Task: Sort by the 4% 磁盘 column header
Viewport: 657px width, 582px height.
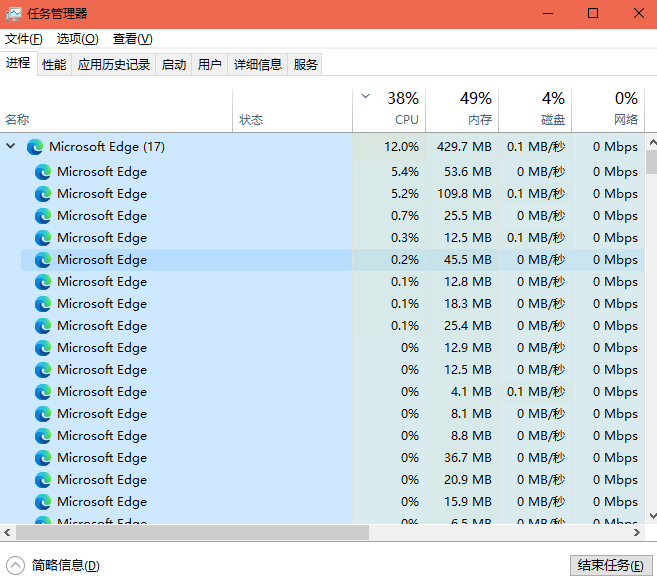Action: click(535, 111)
